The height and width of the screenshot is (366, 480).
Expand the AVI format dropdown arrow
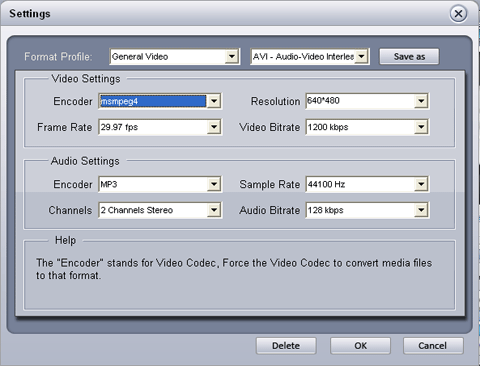(361, 56)
